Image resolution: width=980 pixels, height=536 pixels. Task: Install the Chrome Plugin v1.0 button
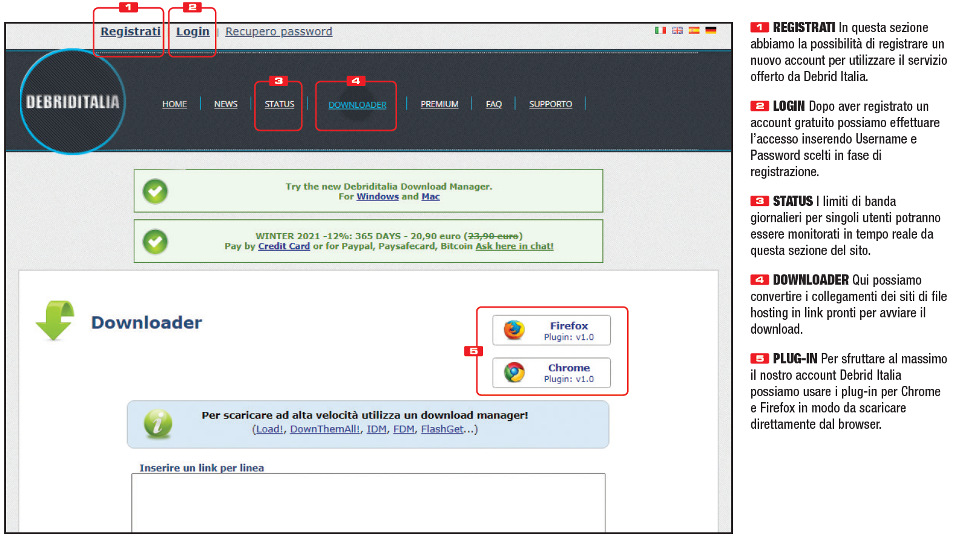pos(551,372)
